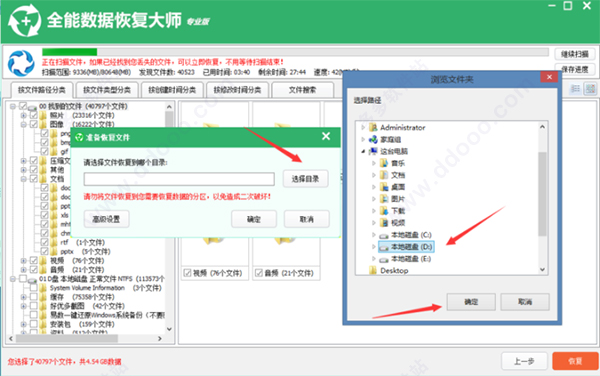Uncheck tree checkbox for 视频 (76个文件)
The height and width of the screenshot is (376, 600).
point(34,260)
